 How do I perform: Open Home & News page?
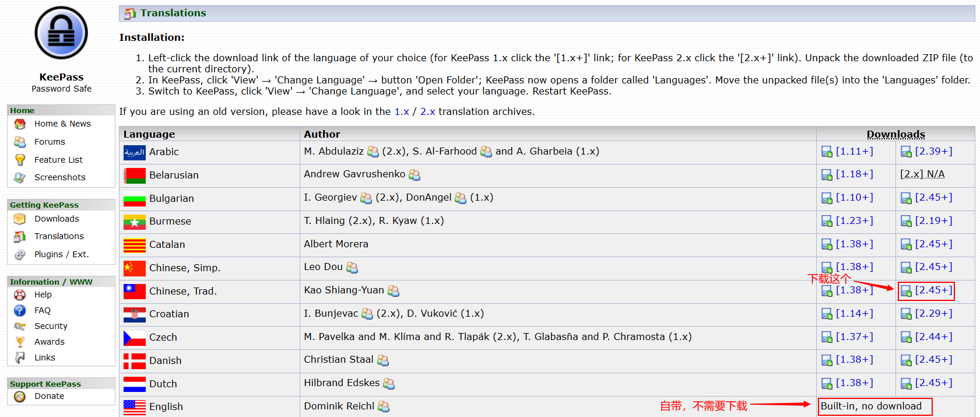[62, 124]
